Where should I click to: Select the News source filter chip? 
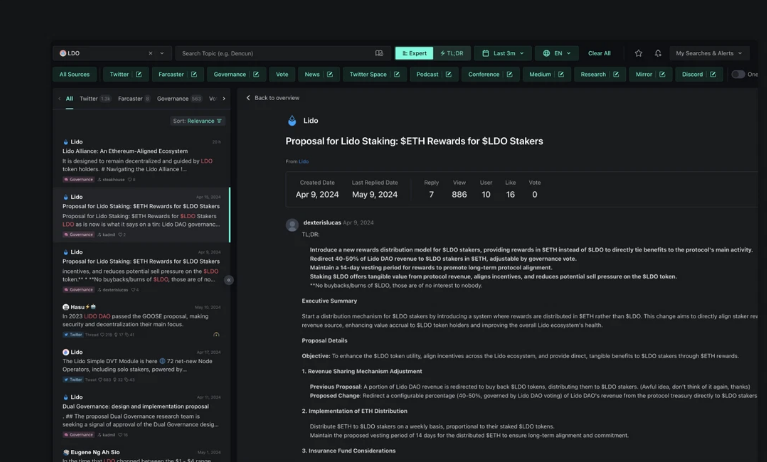(312, 74)
